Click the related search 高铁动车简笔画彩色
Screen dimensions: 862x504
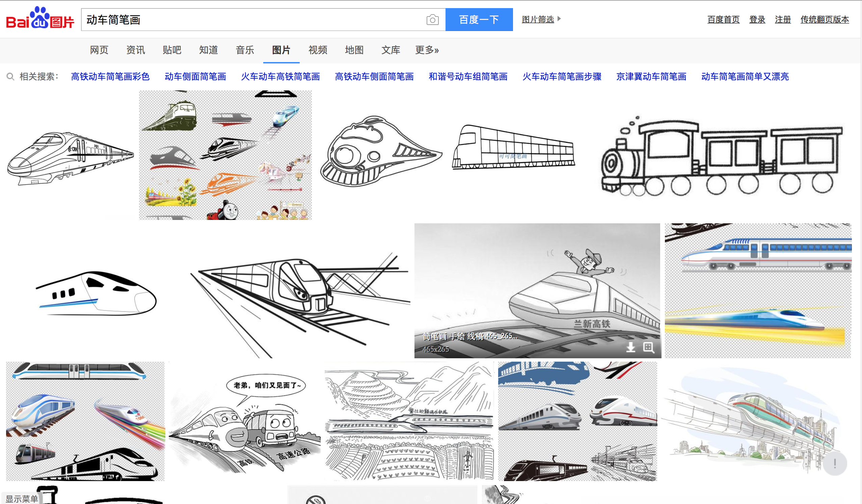(110, 77)
